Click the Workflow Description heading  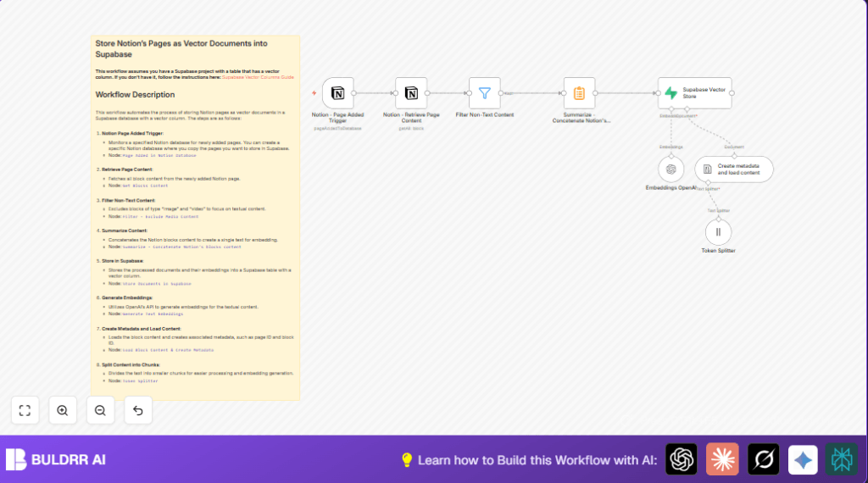point(135,95)
